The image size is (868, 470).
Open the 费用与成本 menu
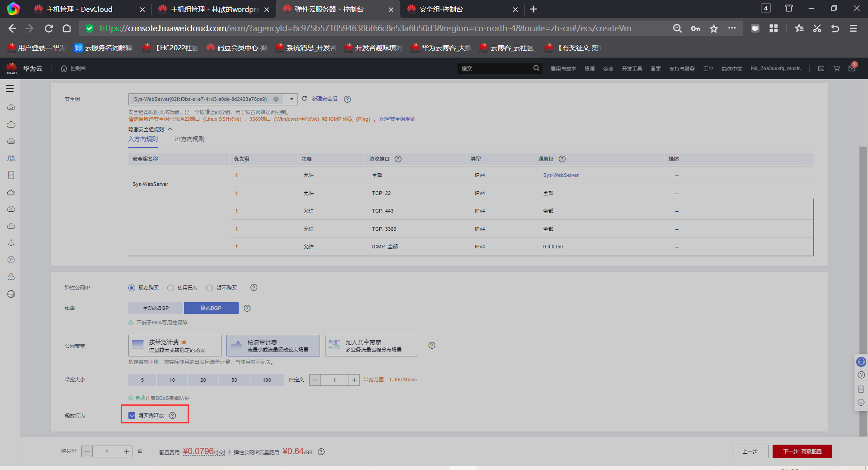(x=563, y=69)
